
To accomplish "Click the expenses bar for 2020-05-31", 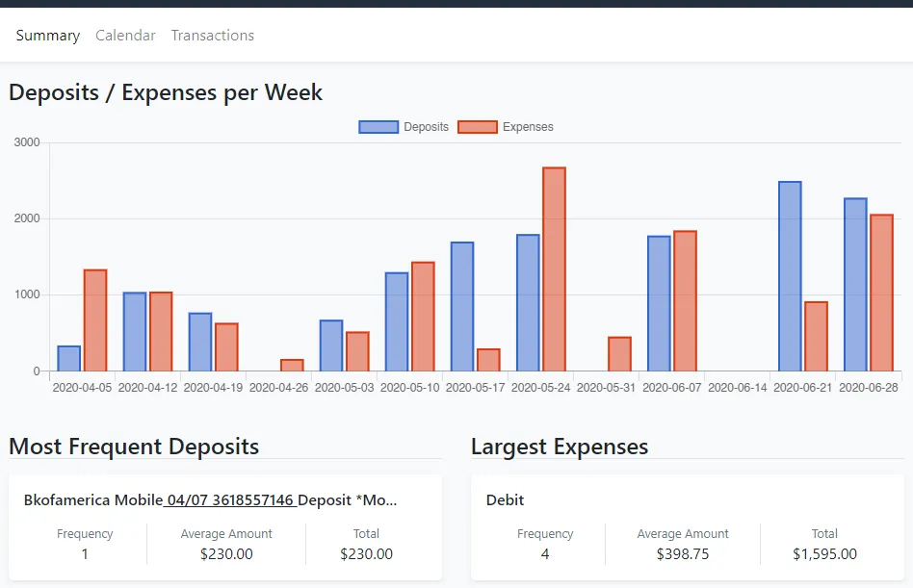I will 619,354.
